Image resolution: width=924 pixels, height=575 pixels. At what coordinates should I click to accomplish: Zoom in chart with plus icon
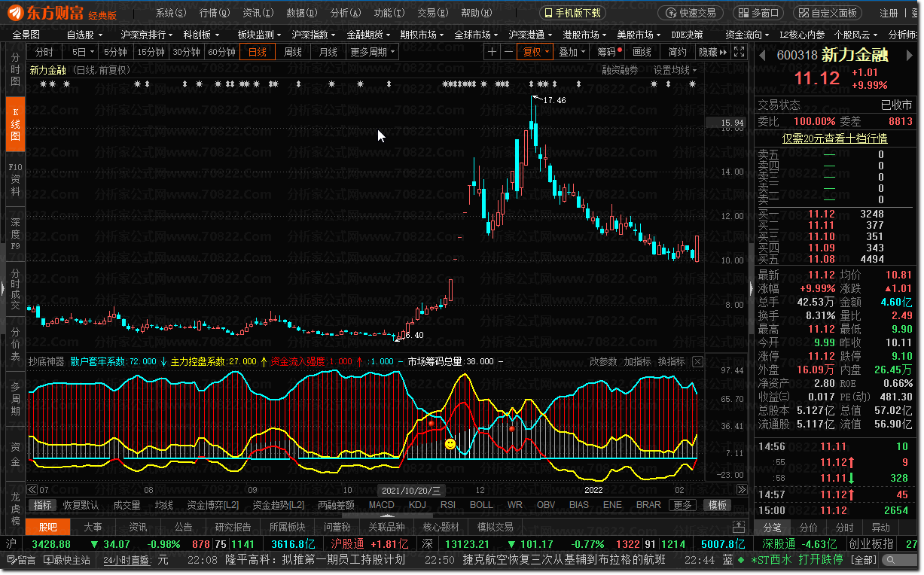pos(492,52)
